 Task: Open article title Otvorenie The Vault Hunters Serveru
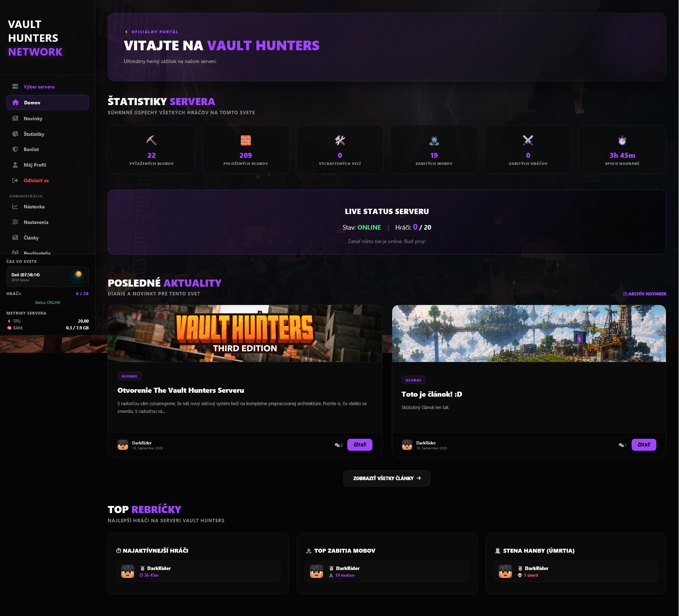[x=181, y=390]
